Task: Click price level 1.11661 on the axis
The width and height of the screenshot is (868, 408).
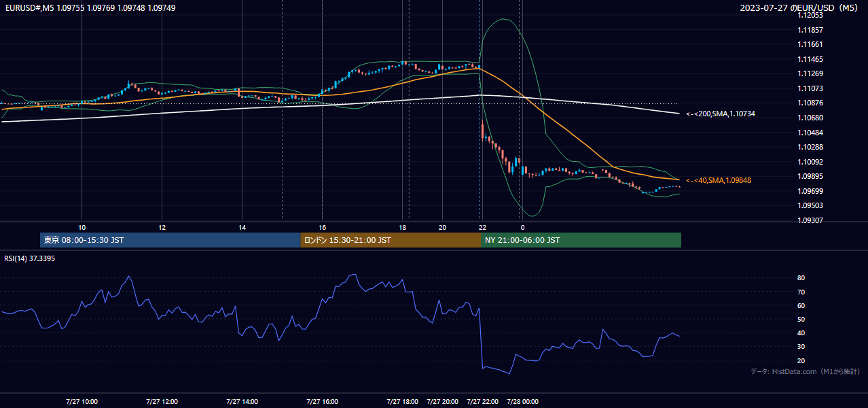Action: pyautogui.click(x=811, y=44)
